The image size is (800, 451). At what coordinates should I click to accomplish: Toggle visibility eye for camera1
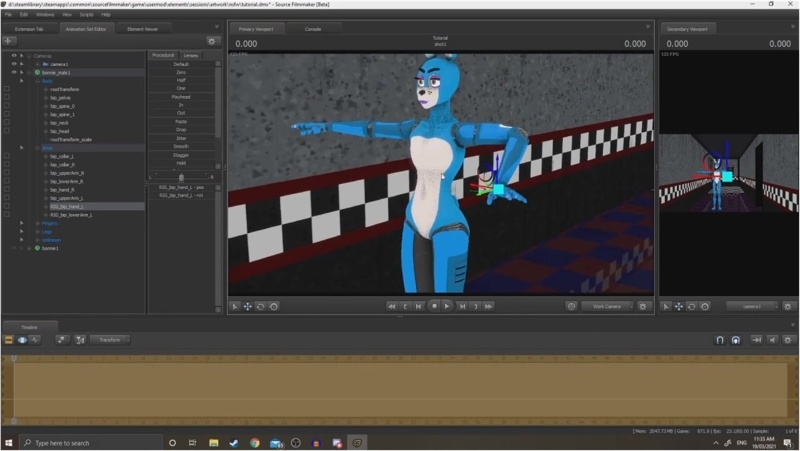pos(14,64)
